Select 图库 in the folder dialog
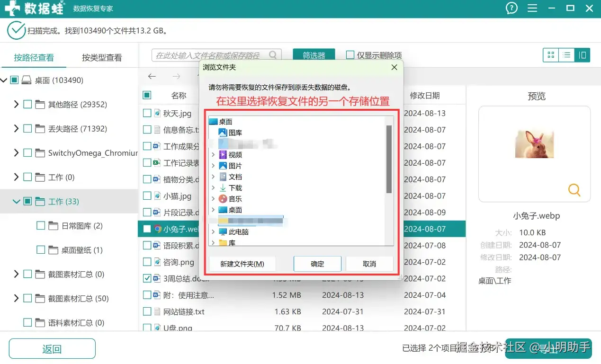Screen dimensions: 601x364 [235, 133]
